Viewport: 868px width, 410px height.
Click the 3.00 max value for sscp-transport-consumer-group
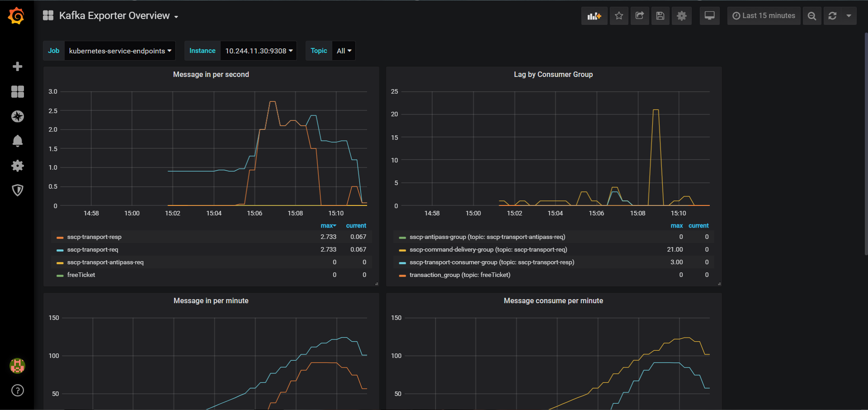click(x=677, y=262)
